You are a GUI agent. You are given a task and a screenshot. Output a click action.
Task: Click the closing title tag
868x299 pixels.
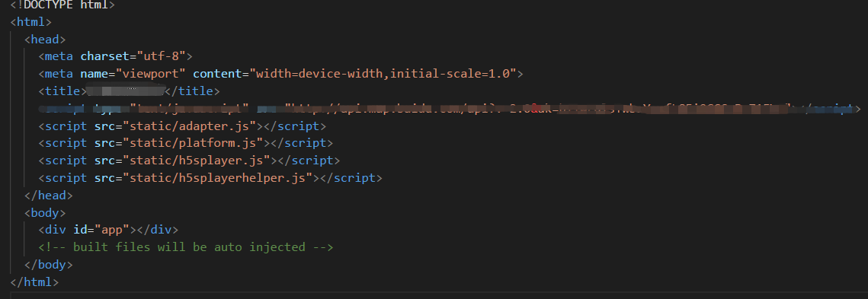(192, 91)
